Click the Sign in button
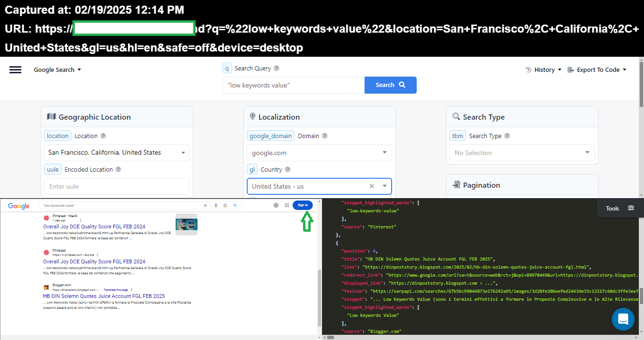Image resolution: width=644 pixels, height=340 pixels. (x=303, y=205)
